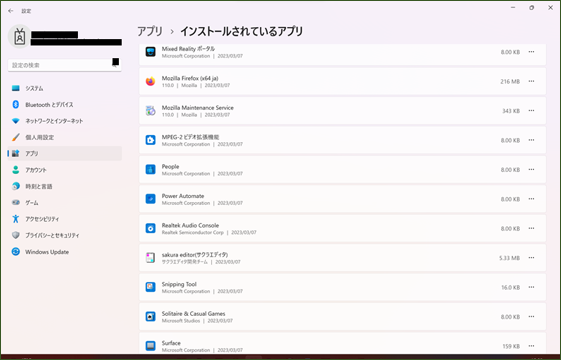Image resolution: width=561 pixels, height=360 pixels.
Task: Click the search magnifier icon in settings search
Action: tap(115, 64)
